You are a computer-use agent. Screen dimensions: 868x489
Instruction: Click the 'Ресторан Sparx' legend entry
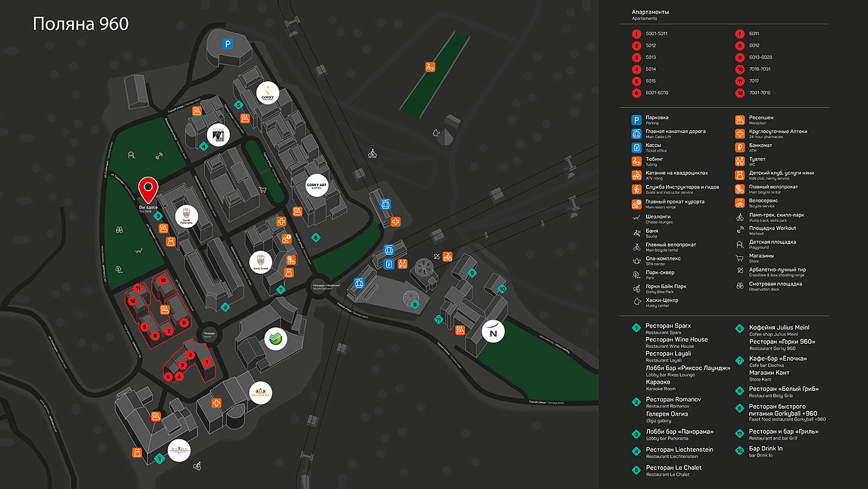(668, 326)
